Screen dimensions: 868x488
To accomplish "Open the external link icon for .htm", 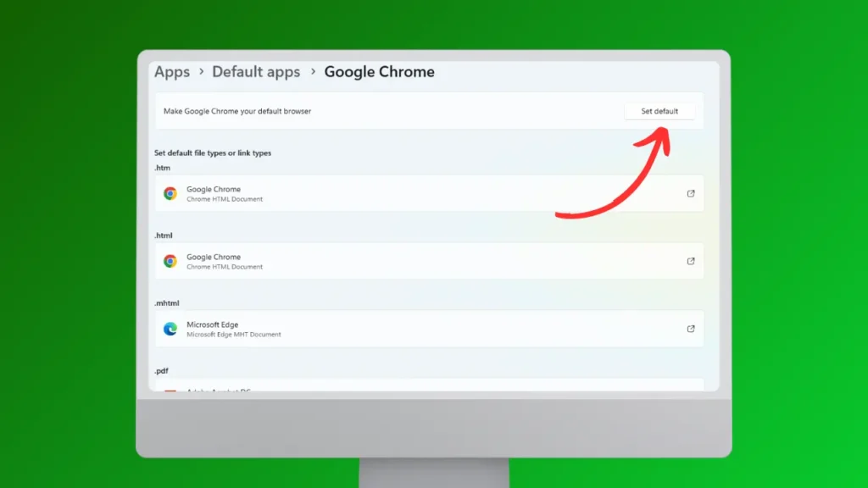I will [690, 193].
